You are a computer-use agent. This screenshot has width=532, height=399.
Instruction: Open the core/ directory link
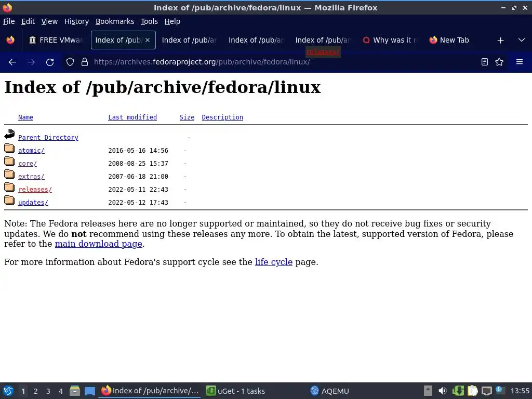coord(28,164)
